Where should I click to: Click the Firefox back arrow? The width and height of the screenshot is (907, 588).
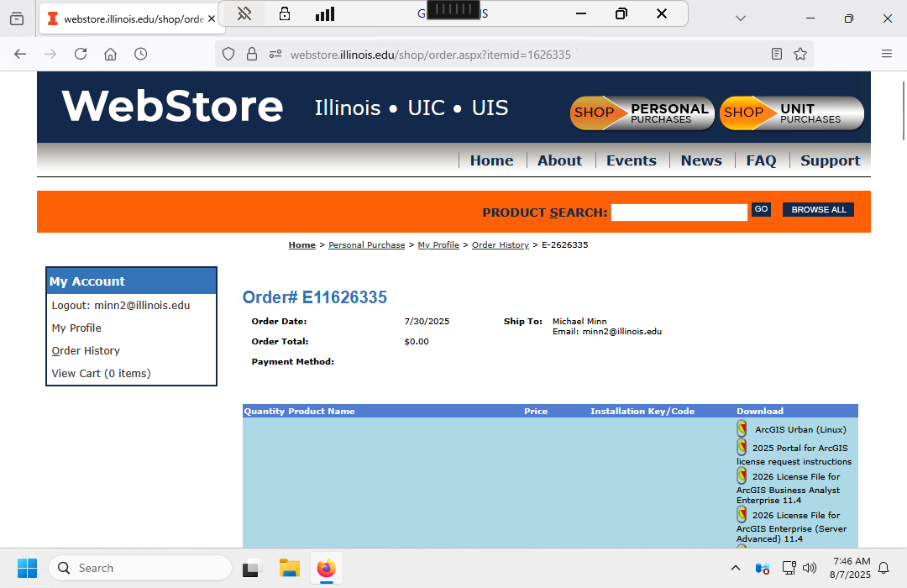[20, 54]
